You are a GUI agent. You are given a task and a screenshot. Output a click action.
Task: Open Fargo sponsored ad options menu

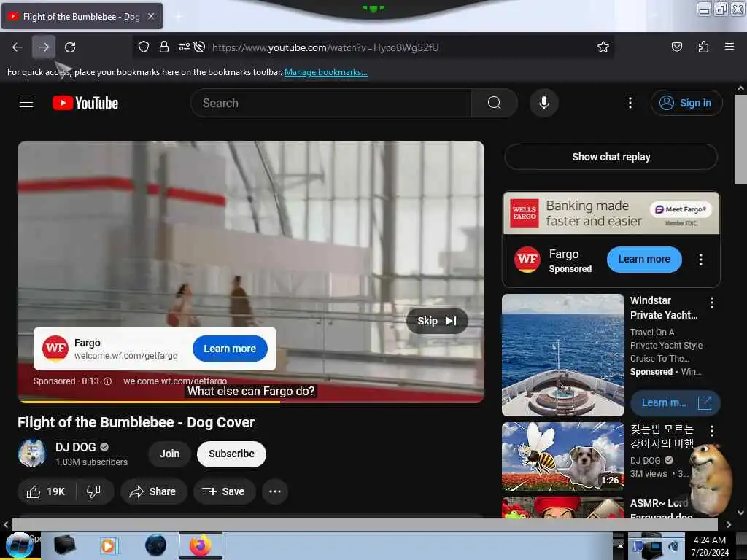pyautogui.click(x=701, y=260)
